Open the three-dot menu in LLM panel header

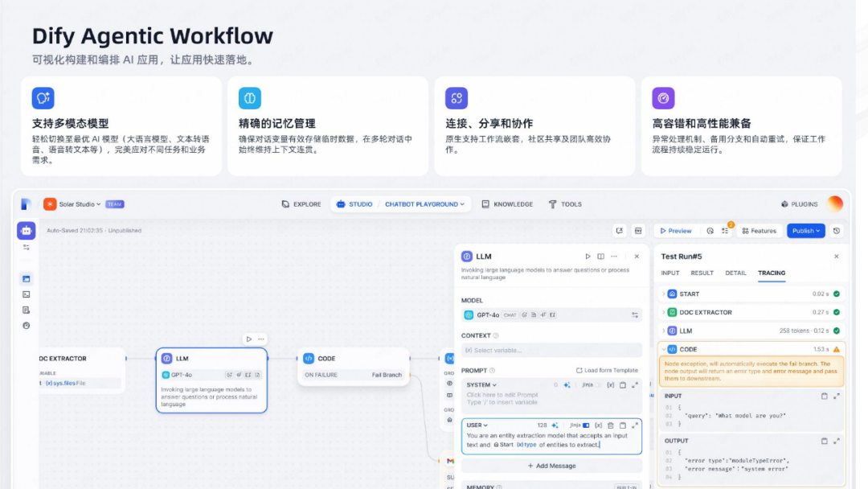point(614,257)
